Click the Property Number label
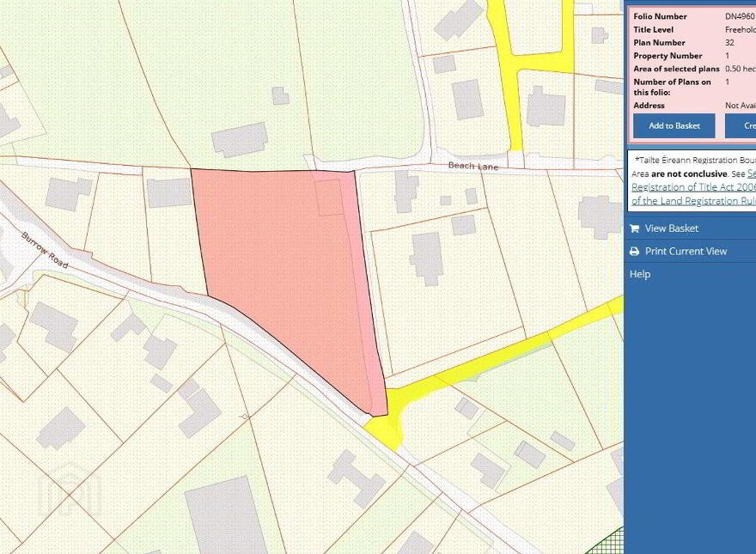The width and height of the screenshot is (756, 554). coord(668,56)
